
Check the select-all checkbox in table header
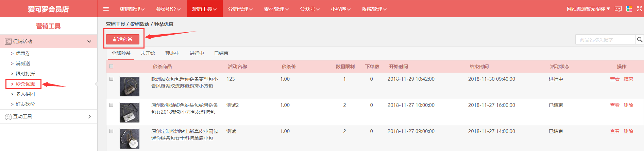pyautogui.click(x=111, y=67)
